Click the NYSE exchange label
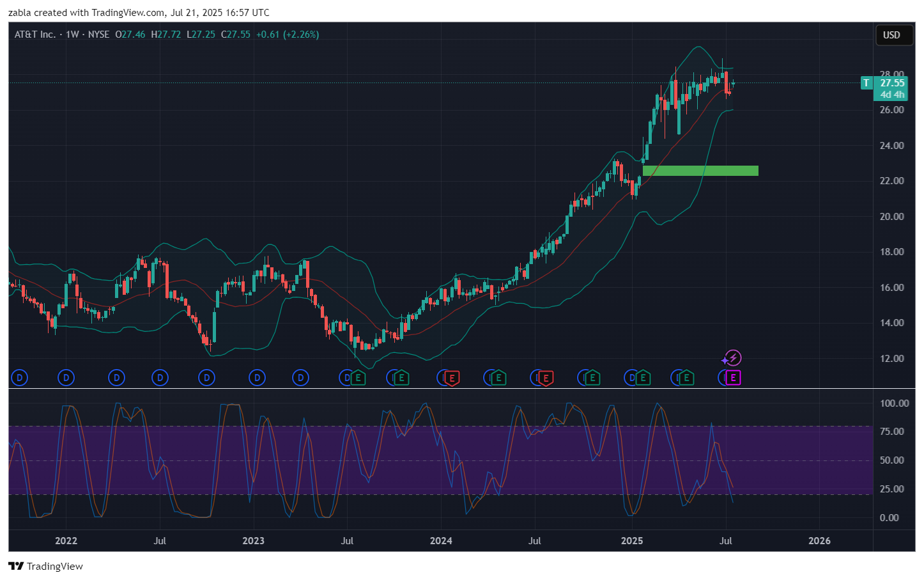Image resolution: width=924 pixels, height=580 pixels. click(x=98, y=35)
